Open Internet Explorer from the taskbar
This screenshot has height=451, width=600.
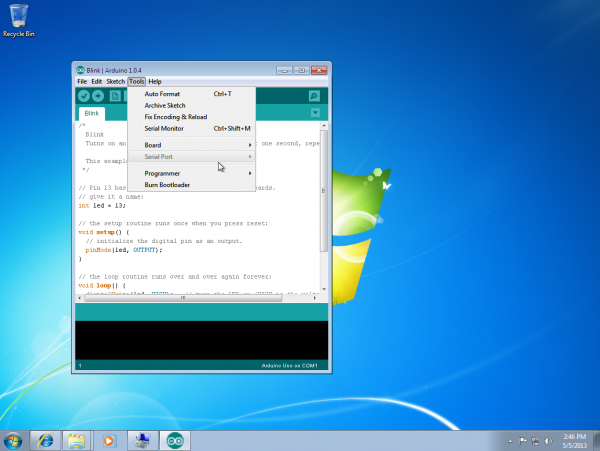(x=44, y=440)
